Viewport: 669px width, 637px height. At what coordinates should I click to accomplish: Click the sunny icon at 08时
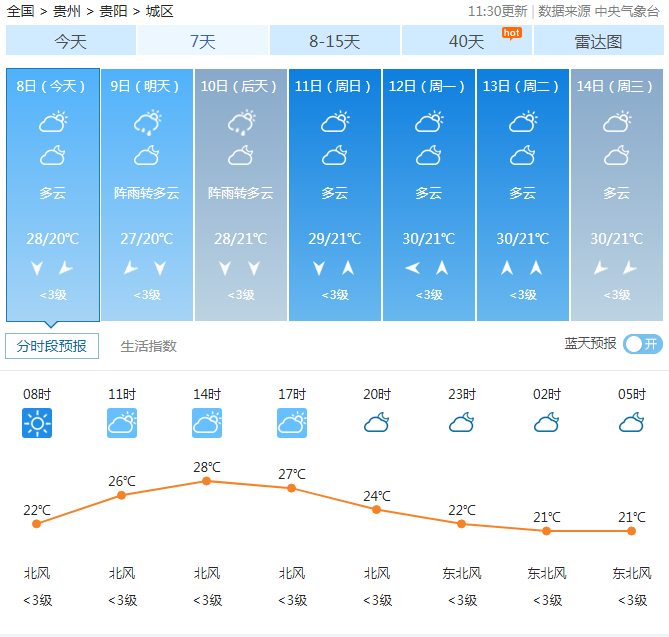coord(37,423)
